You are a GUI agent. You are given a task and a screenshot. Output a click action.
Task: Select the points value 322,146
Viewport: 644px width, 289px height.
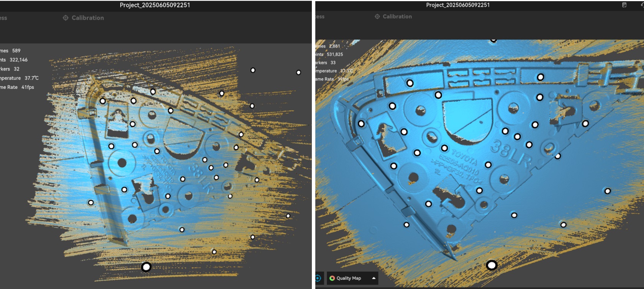18,60
